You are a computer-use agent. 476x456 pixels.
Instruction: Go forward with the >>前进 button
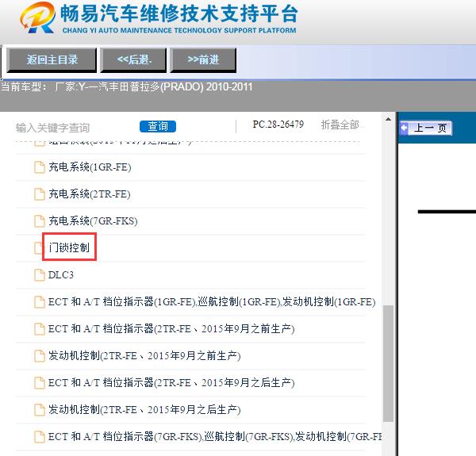[x=203, y=59]
